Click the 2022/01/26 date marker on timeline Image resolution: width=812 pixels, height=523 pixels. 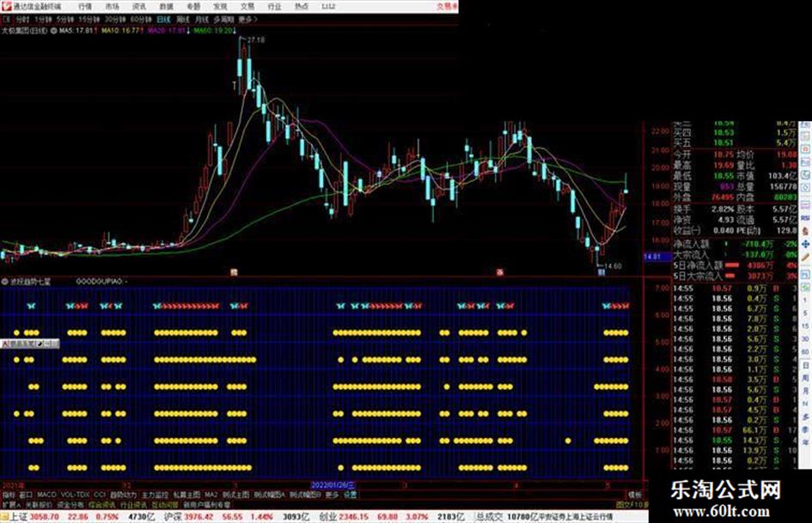tap(333, 485)
